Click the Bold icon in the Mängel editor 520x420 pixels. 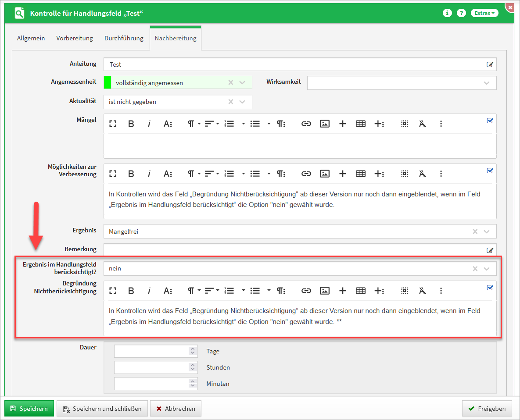[x=131, y=124]
